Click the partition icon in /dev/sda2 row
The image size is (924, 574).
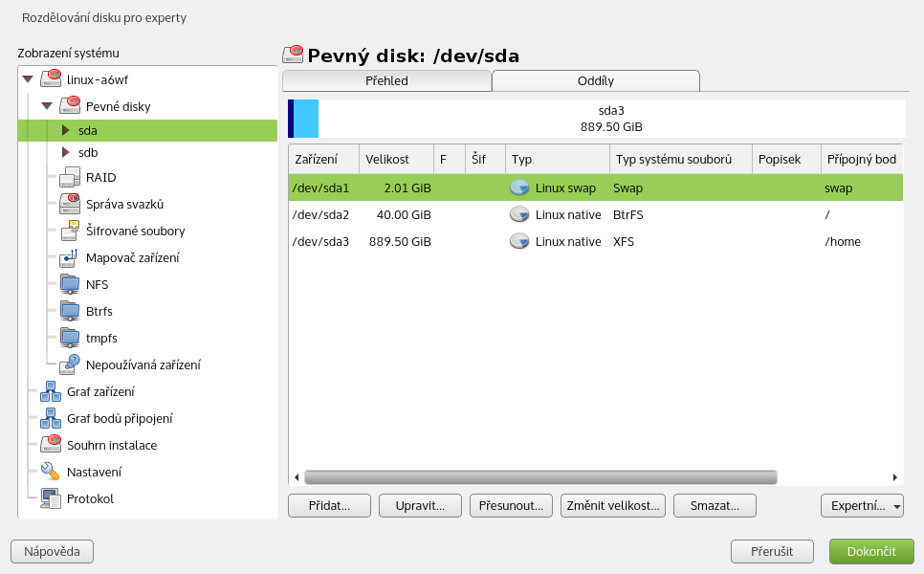click(519, 214)
